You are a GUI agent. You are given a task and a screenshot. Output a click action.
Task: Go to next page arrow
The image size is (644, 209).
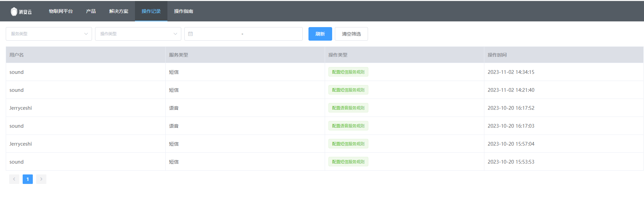tap(41, 179)
